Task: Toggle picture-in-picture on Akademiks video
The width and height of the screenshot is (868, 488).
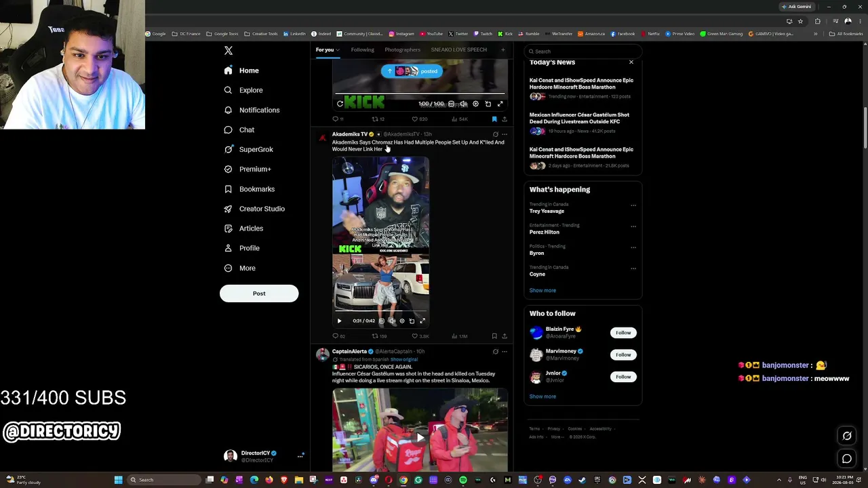Action: coord(412,321)
